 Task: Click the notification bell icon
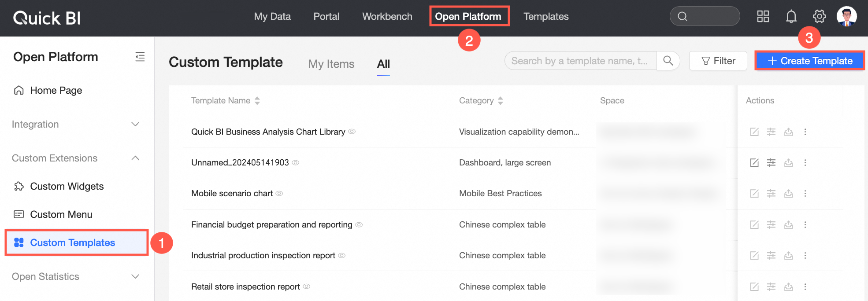(791, 17)
